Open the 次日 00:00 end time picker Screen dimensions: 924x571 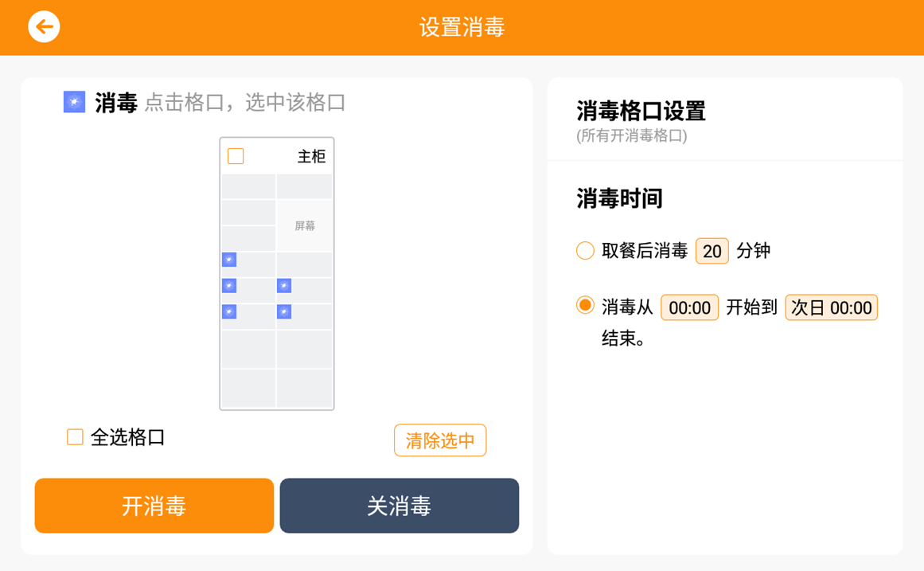831,307
